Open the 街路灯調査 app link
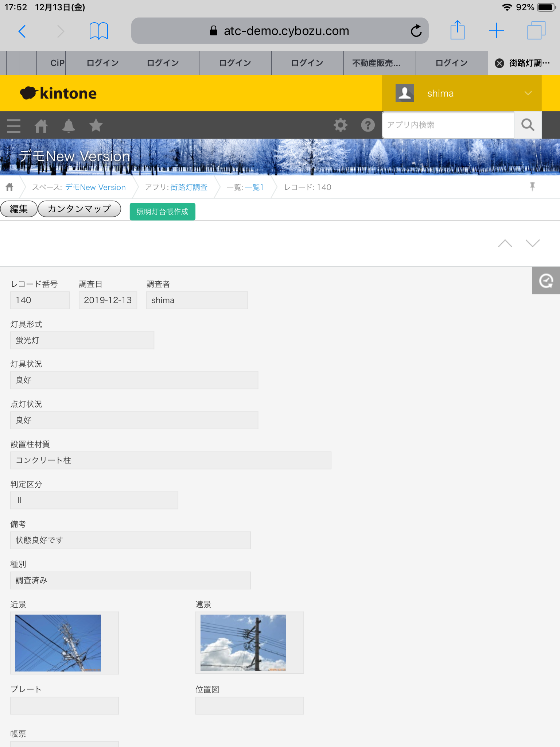This screenshot has height=747, width=560. point(189,187)
